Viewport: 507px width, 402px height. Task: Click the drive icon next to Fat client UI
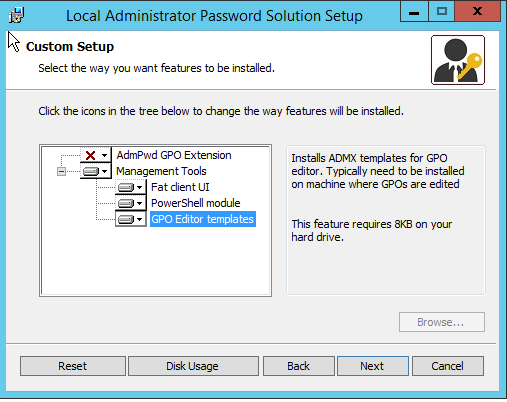[126, 187]
